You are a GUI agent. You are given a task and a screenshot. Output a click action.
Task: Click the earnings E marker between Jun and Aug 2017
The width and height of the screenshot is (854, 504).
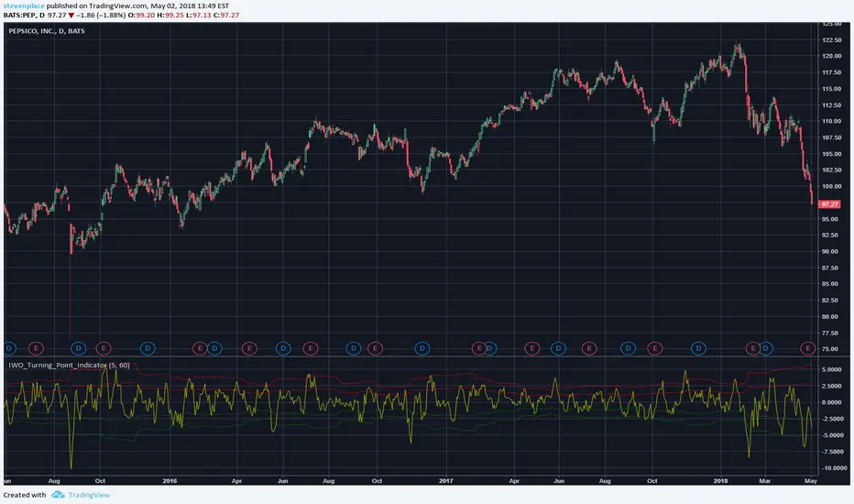pyautogui.click(x=589, y=348)
